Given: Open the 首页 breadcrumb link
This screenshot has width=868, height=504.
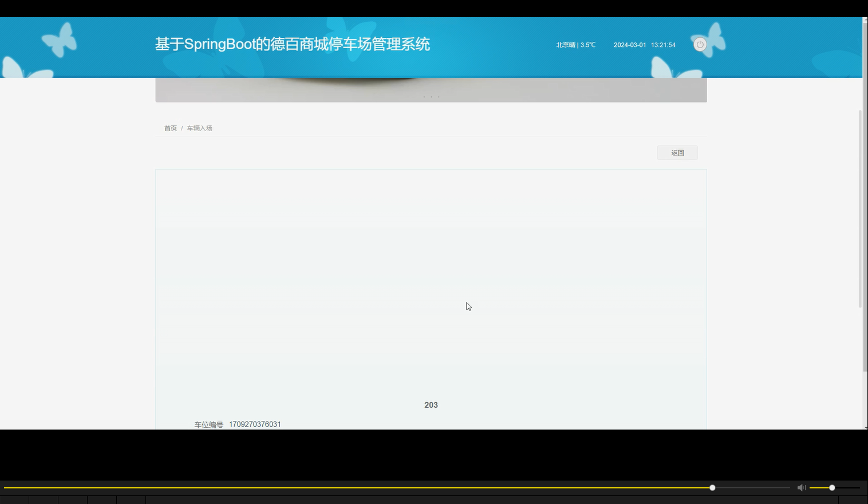Looking at the screenshot, I should (170, 128).
